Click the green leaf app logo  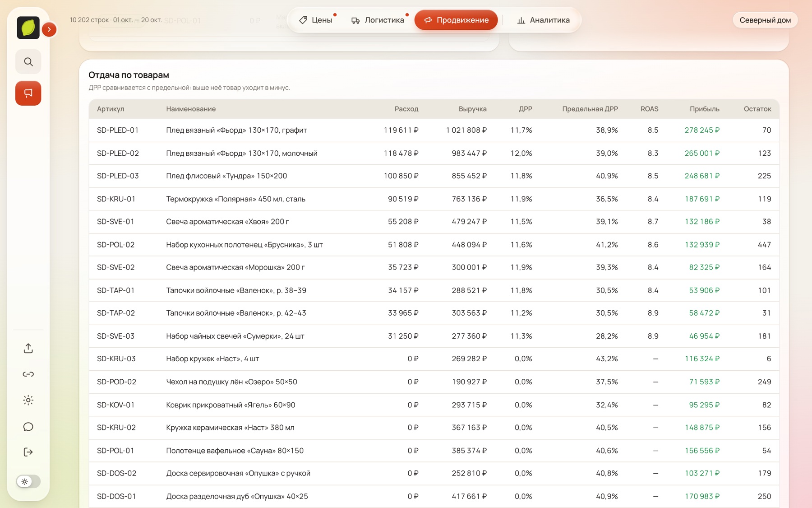point(28,28)
